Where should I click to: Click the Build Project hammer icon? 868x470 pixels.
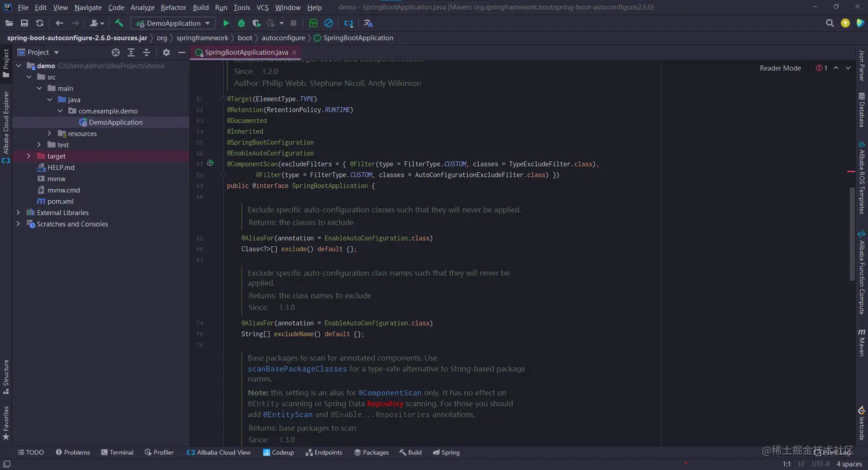(x=119, y=24)
